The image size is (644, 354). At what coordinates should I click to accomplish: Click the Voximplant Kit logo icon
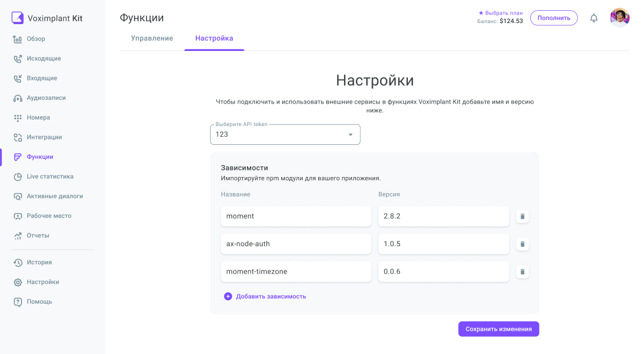click(18, 18)
